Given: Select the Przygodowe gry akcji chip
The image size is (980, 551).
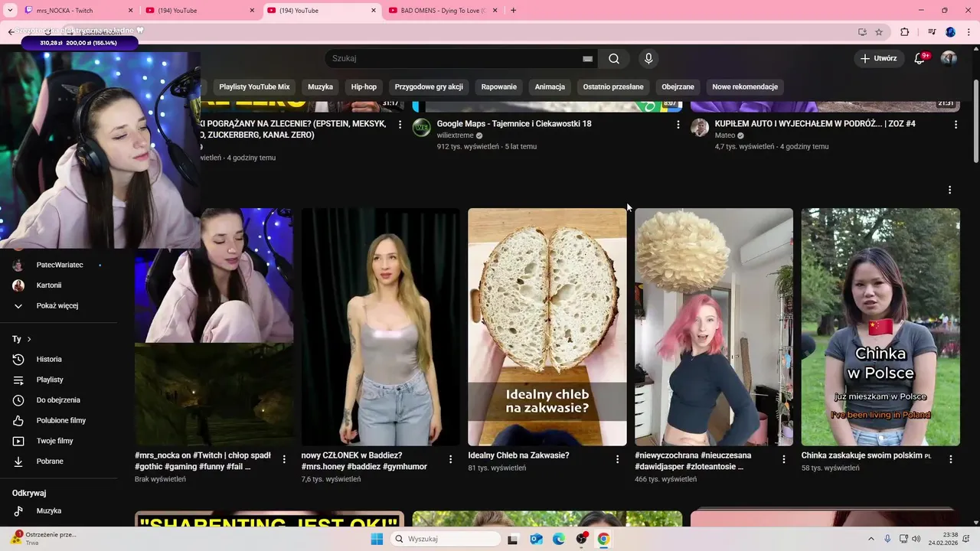Looking at the screenshot, I should 429,87.
